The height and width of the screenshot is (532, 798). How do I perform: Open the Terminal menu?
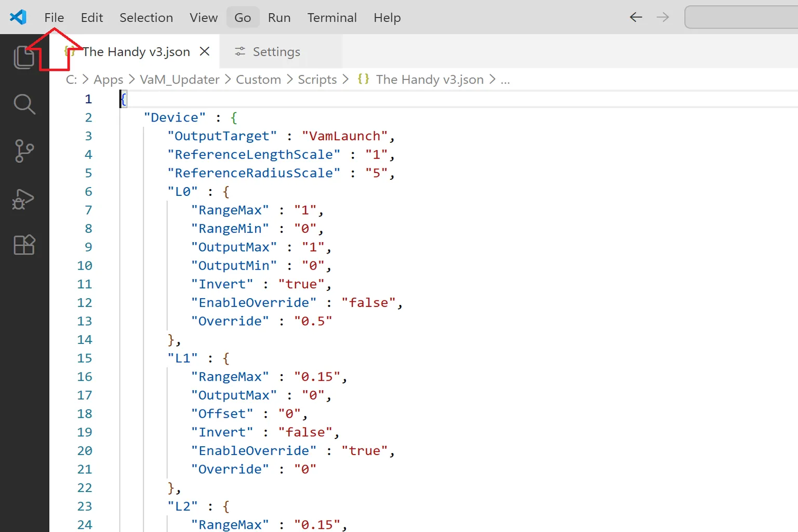point(332,18)
